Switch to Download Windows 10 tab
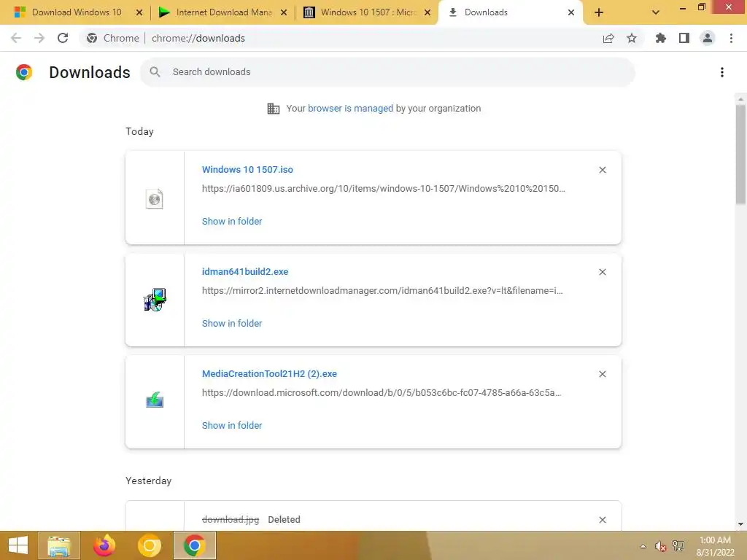 (x=77, y=12)
